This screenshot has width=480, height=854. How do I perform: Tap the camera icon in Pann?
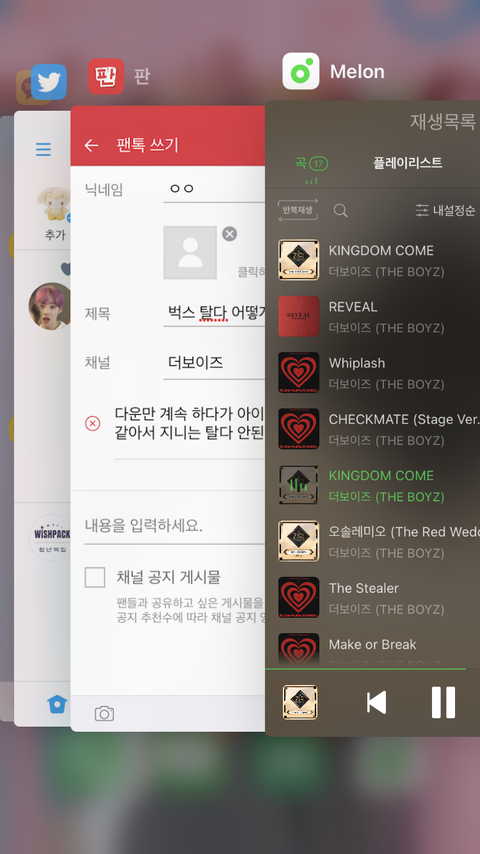point(104,713)
